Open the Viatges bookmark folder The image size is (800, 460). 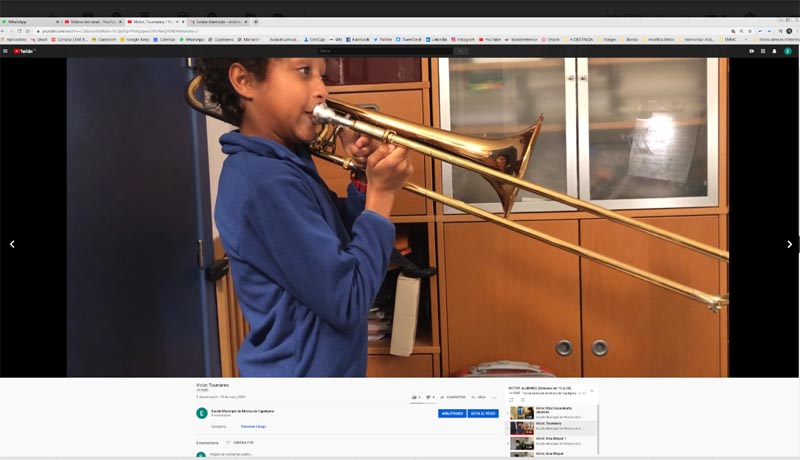point(607,39)
